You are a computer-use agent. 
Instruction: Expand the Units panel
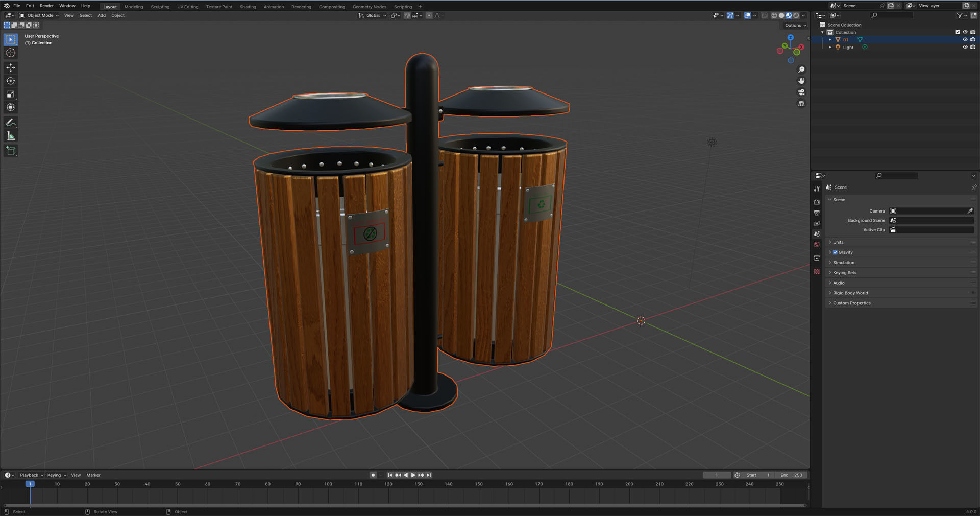click(838, 242)
